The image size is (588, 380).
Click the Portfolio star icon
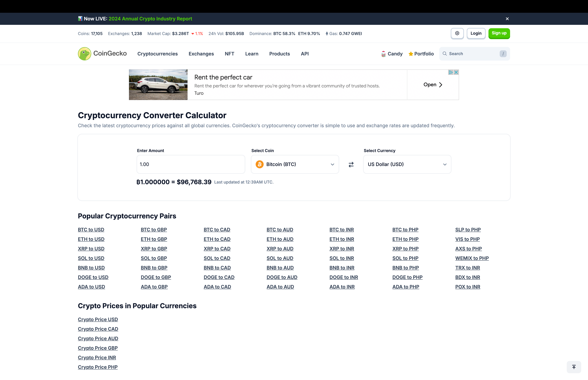pyautogui.click(x=411, y=54)
